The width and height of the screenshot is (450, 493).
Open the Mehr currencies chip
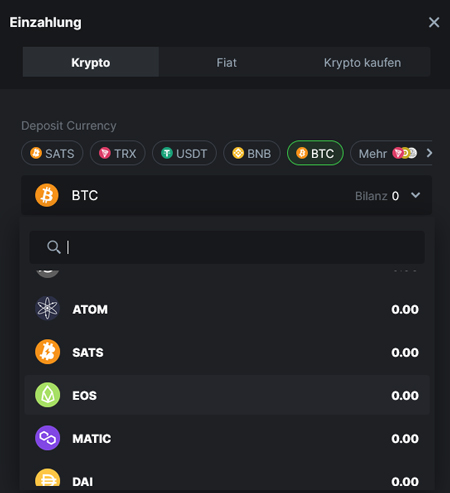[388, 153]
